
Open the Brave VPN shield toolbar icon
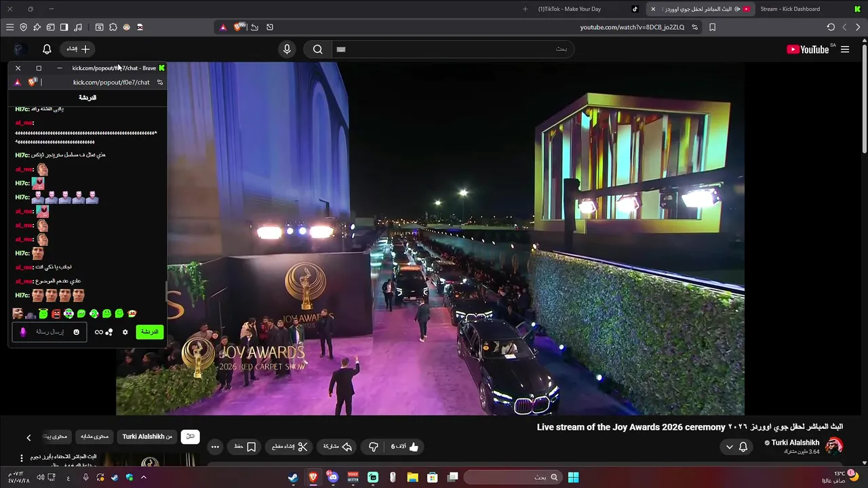pyautogui.click(x=23, y=27)
